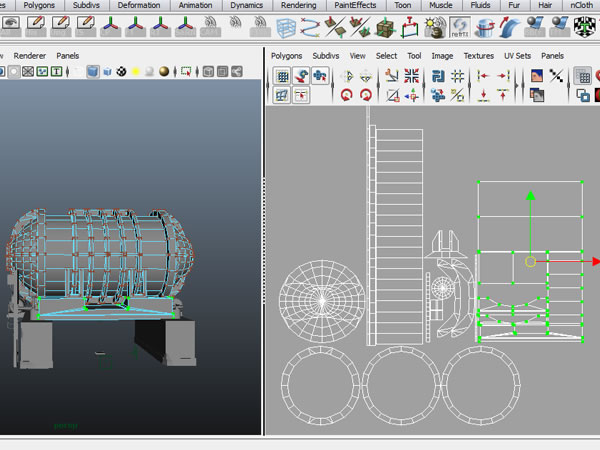This screenshot has height=450, width=600.
Task: Switch to the PaintEffects shelf tab
Action: pyautogui.click(x=355, y=5)
